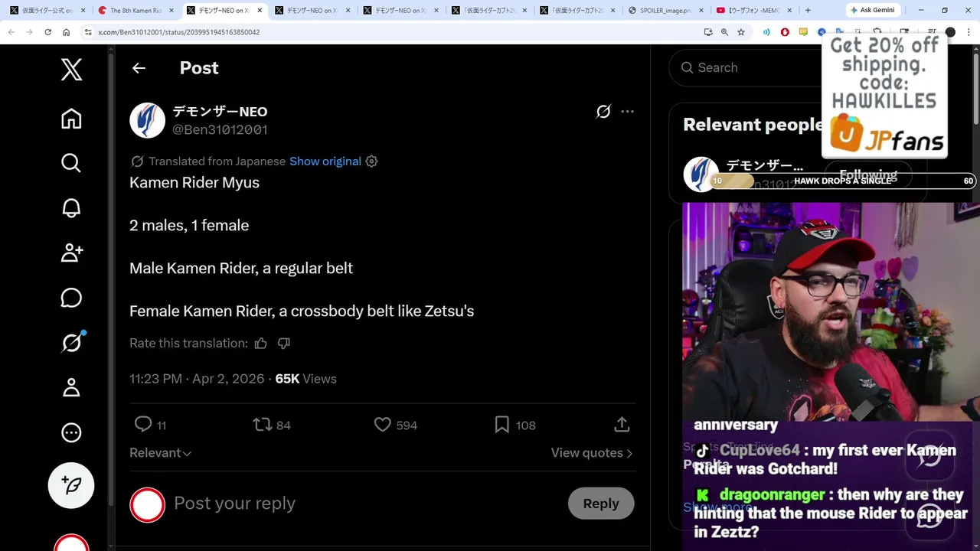Expand the Relevant replies sort dropdown
Image resolution: width=980 pixels, height=551 pixels.
(x=160, y=453)
